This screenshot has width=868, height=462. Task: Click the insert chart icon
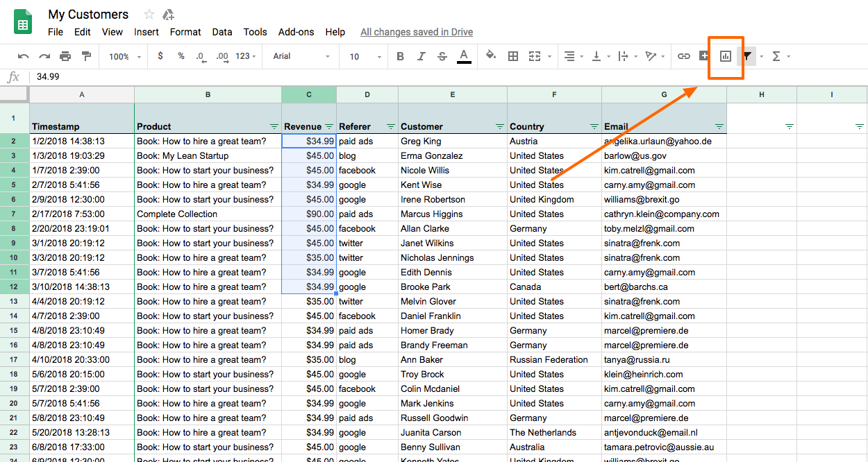[x=726, y=56]
